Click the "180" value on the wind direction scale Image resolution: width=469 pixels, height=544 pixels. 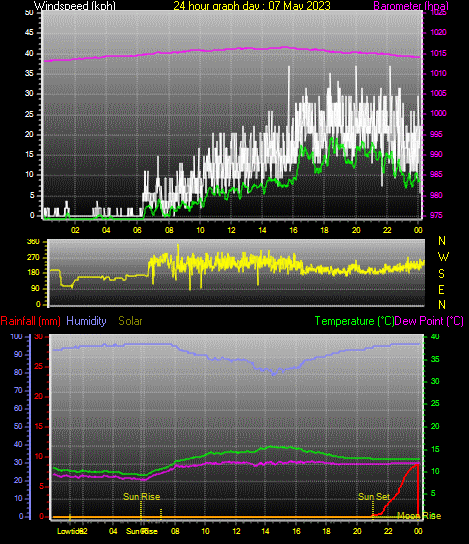pyautogui.click(x=34, y=273)
